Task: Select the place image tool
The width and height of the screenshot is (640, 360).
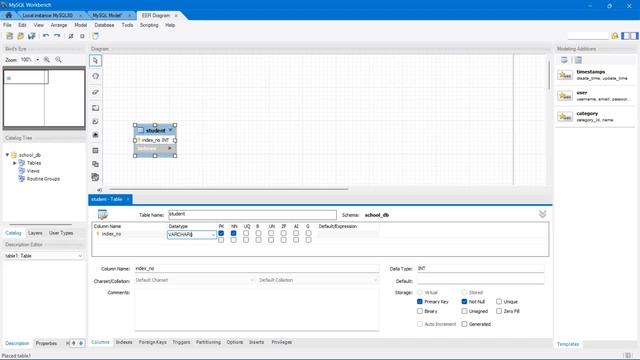Action: click(x=96, y=135)
